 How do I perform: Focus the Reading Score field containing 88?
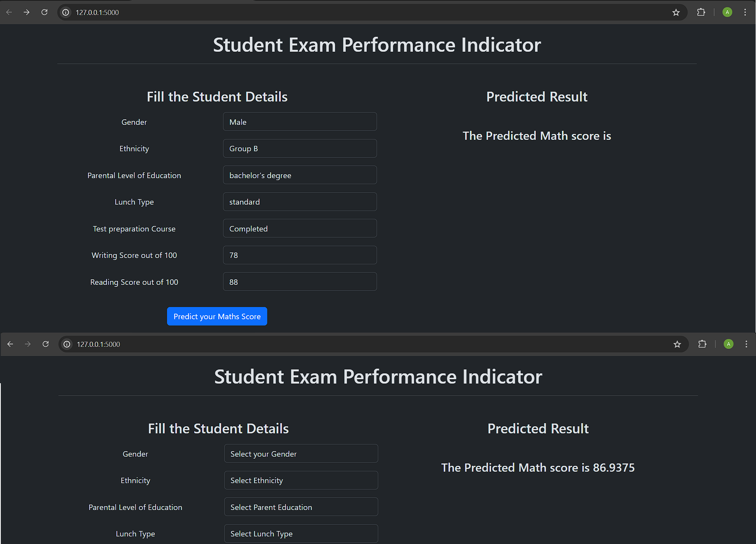click(x=300, y=282)
